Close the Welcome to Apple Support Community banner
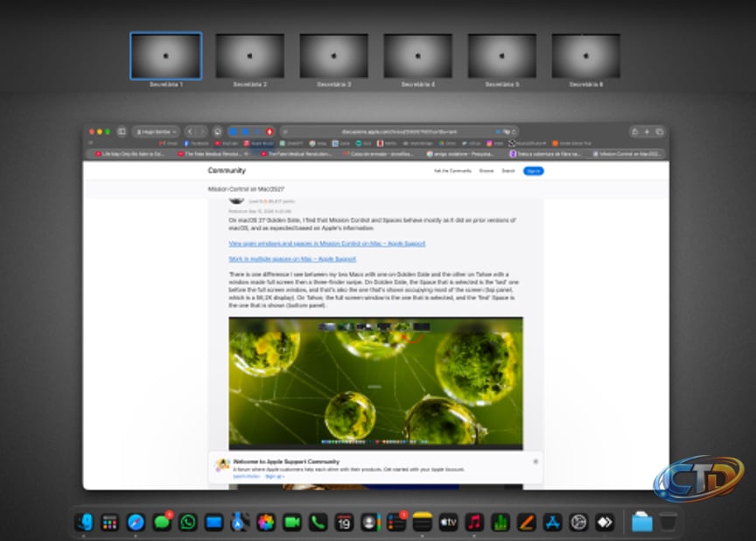Viewport: 756px width, 541px height. tap(535, 461)
